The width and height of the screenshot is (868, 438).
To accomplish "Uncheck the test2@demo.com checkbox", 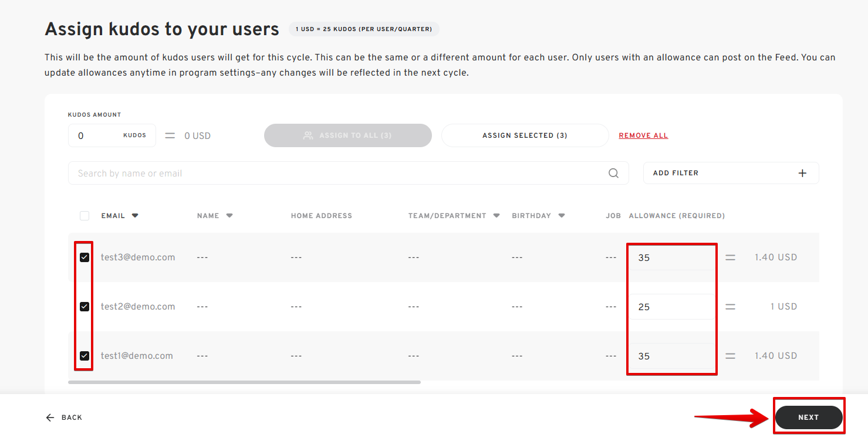I will [85, 307].
